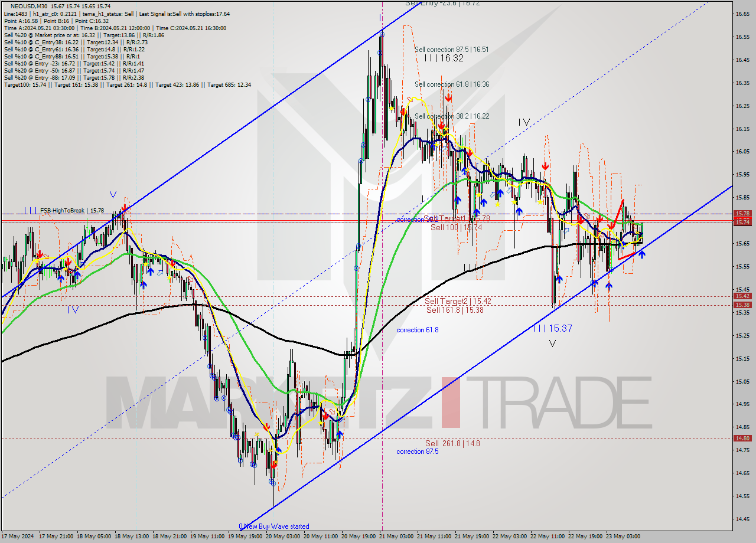Image resolution: width=756 pixels, height=543 pixels.
Task: Click the 'Sell Target2 | 15.42' label
Action: click(x=458, y=301)
